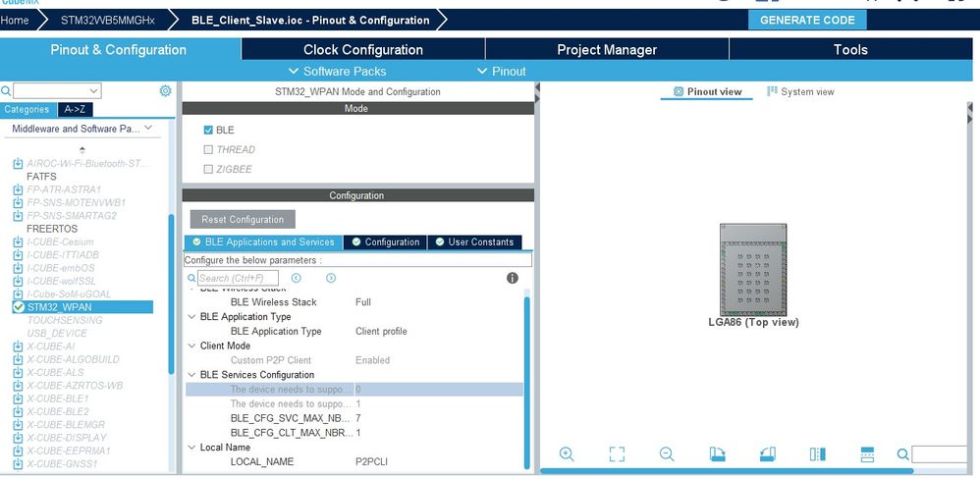Flip the chip view horizontally
The height and width of the screenshot is (479, 980).
click(818, 454)
